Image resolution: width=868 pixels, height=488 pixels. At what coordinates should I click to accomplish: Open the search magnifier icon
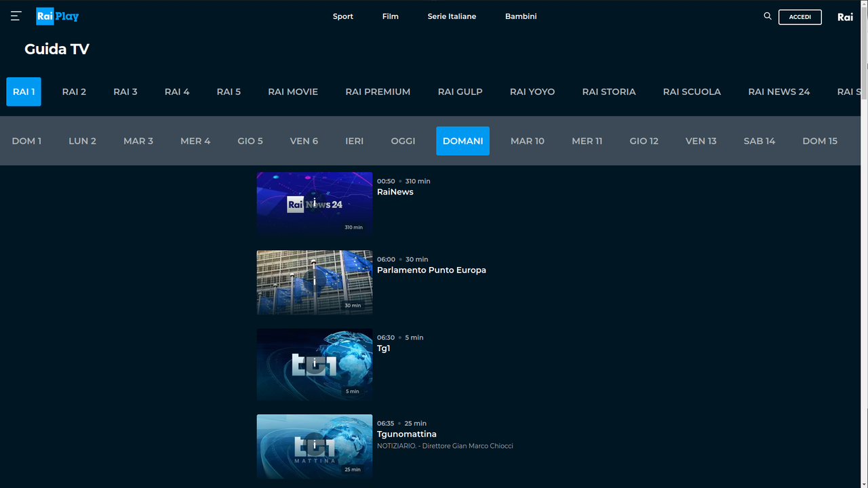click(768, 16)
